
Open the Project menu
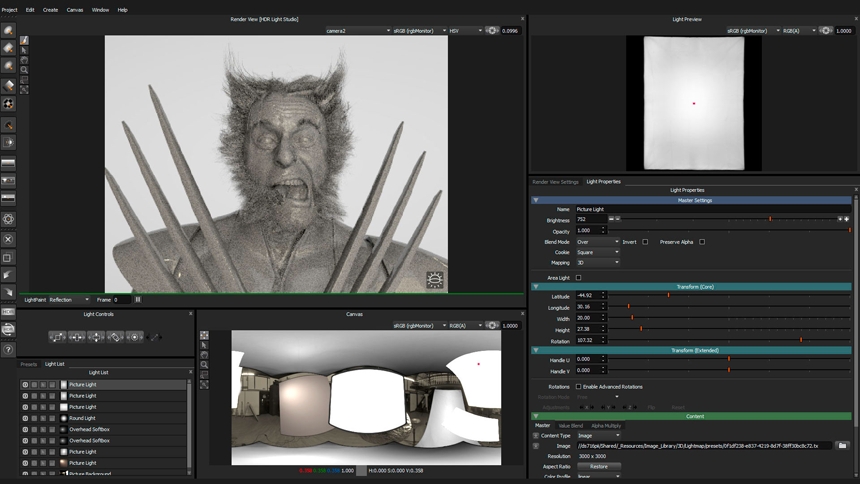point(9,10)
